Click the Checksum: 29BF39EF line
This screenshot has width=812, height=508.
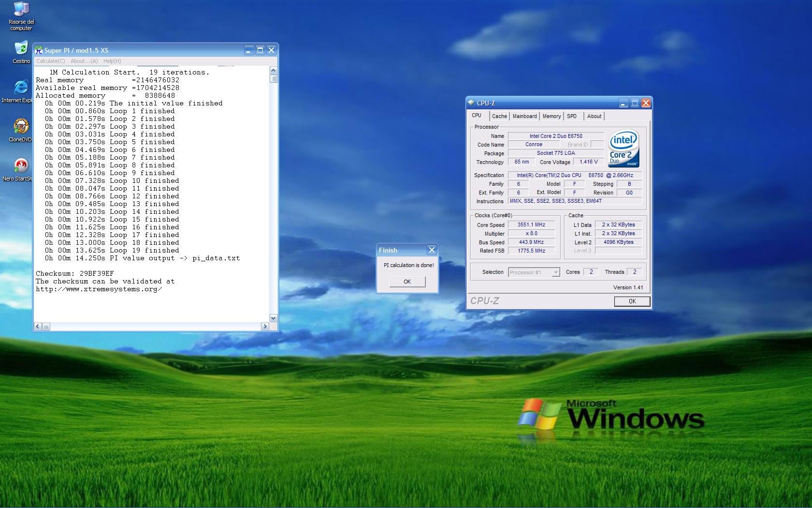(75, 273)
